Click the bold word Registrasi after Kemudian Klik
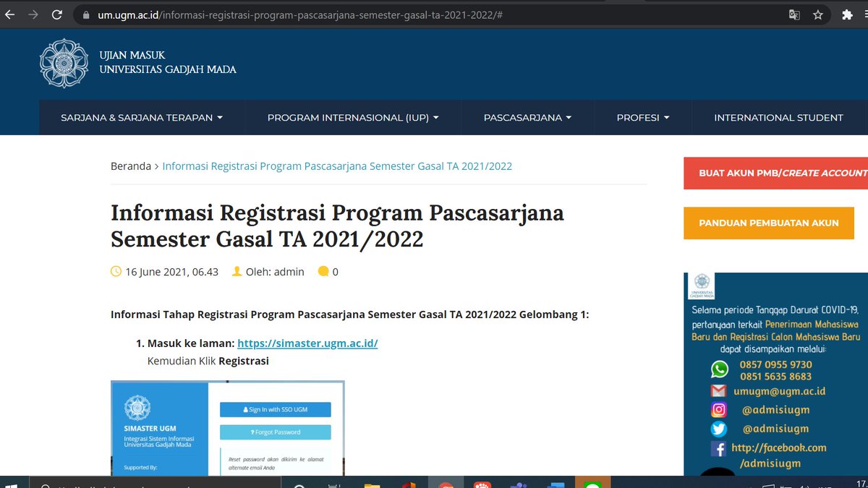This screenshot has height=488, width=868. 244,361
